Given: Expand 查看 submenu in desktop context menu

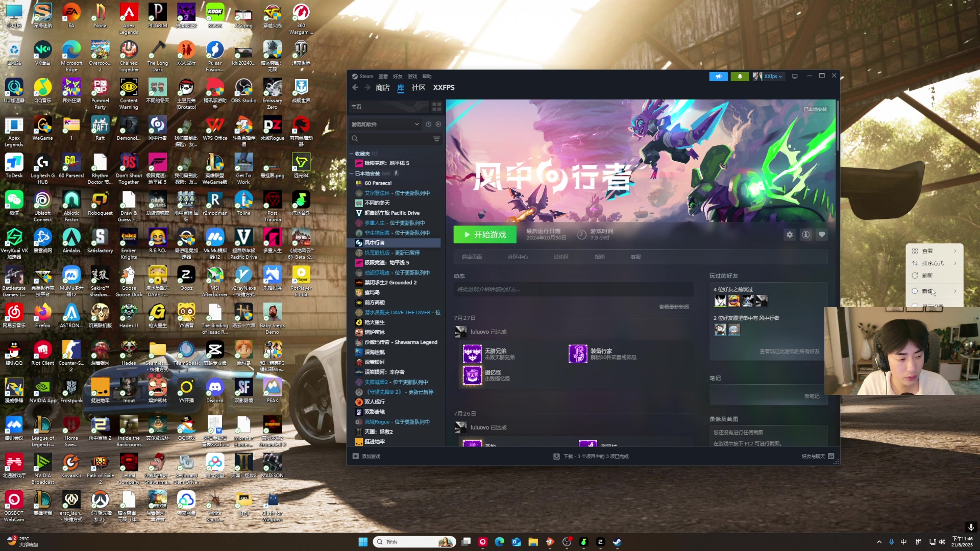Looking at the screenshot, I should pyautogui.click(x=934, y=251).
